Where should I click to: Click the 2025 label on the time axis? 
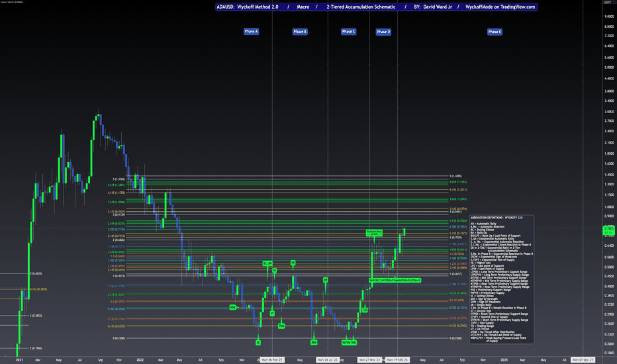(x=504, y=359)
